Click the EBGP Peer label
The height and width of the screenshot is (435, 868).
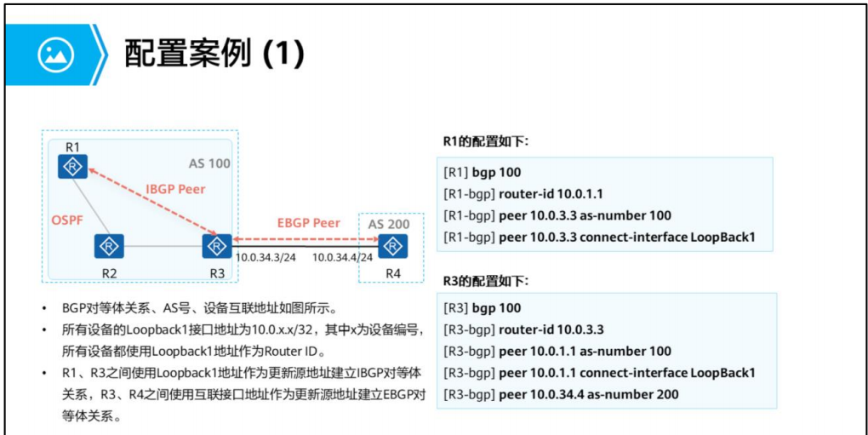(308, 224)
